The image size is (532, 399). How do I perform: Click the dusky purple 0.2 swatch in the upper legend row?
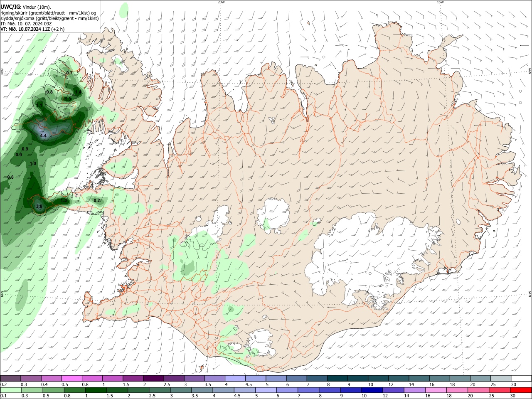click(x=10, y=378)
